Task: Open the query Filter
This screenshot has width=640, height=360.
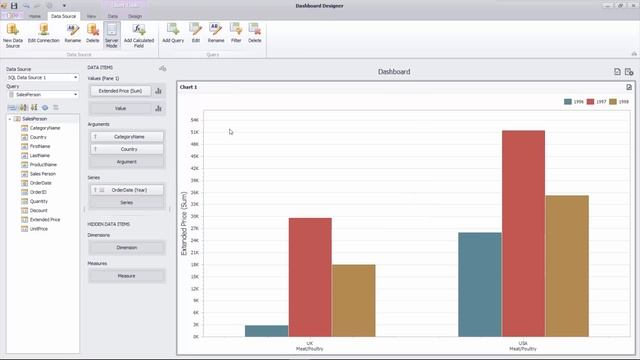Action: click(236, 33)
